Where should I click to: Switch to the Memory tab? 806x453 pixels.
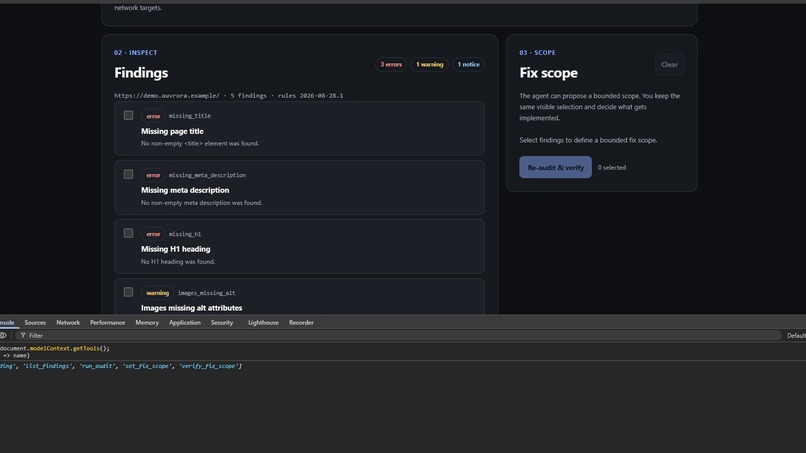(x=147, y=323)
